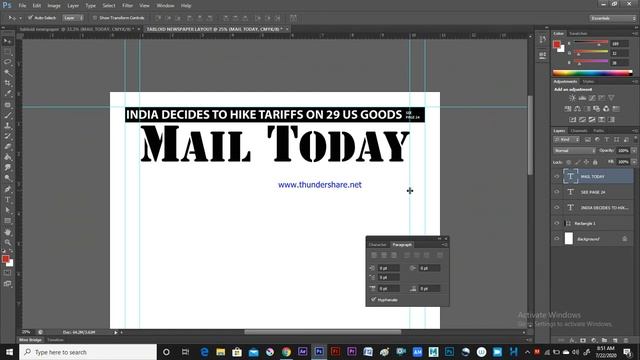Open the layer filter Kind dropdown

coord(567,140)
